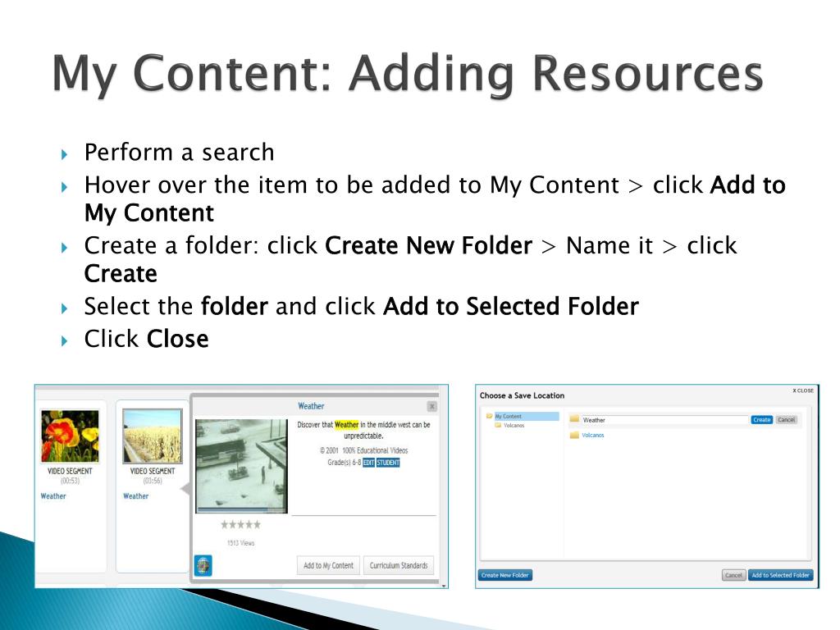Open the snowy street video preview
Image resolution: width=840 pixels, height=630 pixels.
(241, 465)
